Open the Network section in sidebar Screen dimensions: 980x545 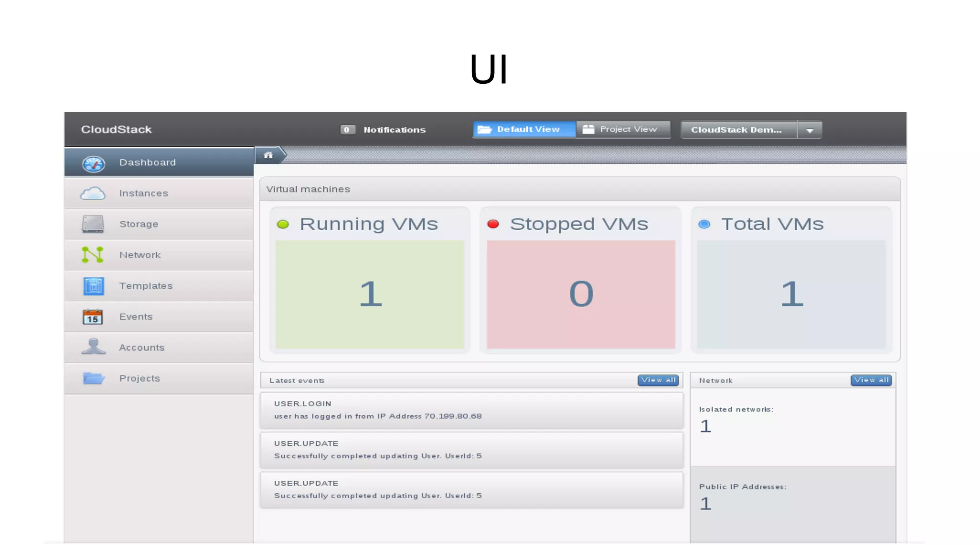[x=159, y=255]
